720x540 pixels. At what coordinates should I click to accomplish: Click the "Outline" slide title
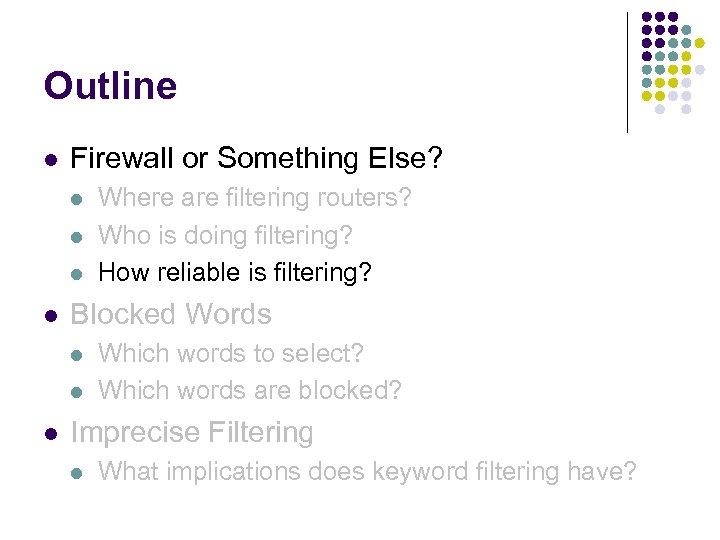coord(110,86)
